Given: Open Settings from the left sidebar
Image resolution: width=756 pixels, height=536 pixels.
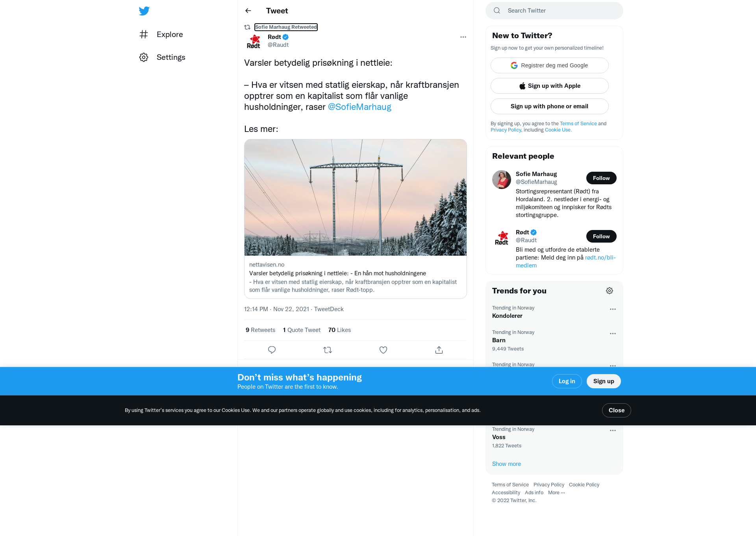Looking at the screenshot, I should click(x=162, y=57).
